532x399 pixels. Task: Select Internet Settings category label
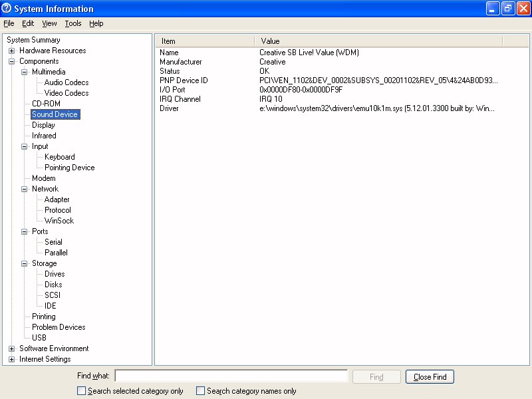(45, 359)
